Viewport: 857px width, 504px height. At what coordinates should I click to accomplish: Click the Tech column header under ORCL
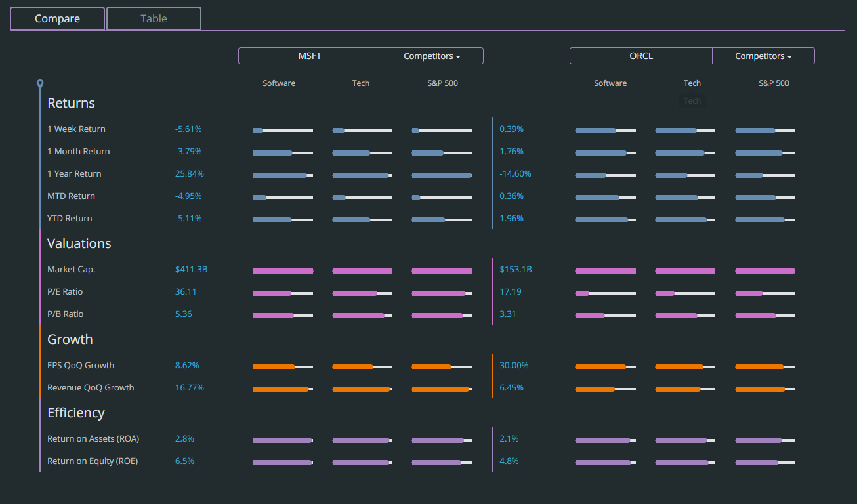[692, 83]
